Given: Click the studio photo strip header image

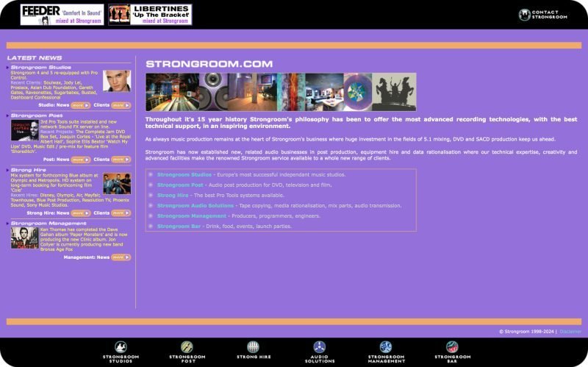Looking at the screenshot, I should (281, 92).
